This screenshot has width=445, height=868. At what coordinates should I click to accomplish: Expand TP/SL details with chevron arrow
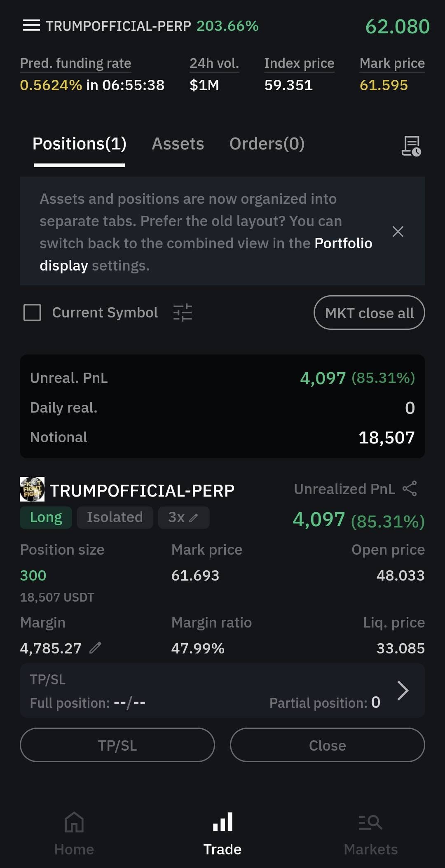pyautogui.click(x=403, y=691)
